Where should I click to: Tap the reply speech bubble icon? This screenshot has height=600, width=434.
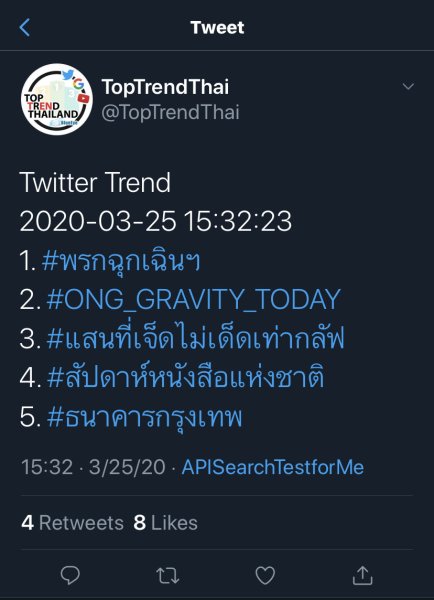coord(70,575)
